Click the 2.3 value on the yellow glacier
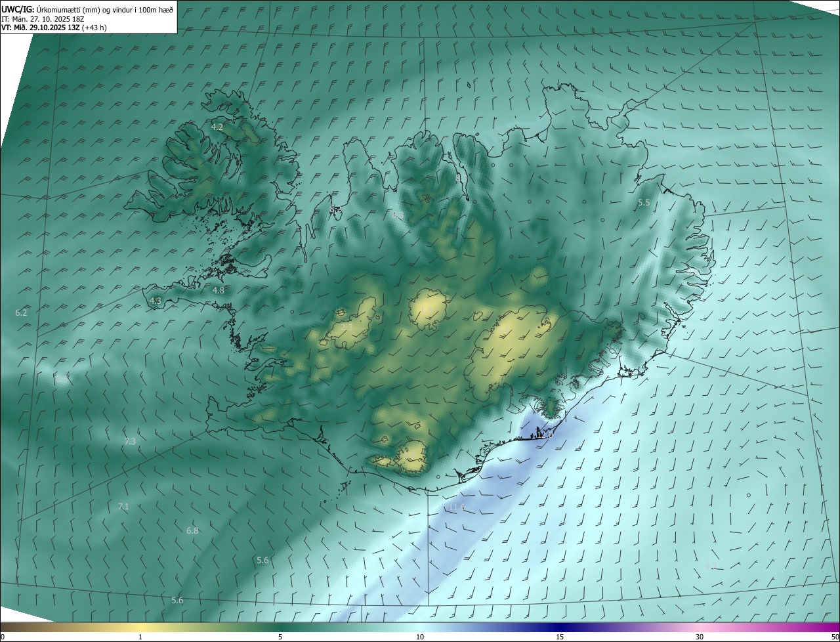840x642 pixels. pyautogui.click(x=346, y=326)
